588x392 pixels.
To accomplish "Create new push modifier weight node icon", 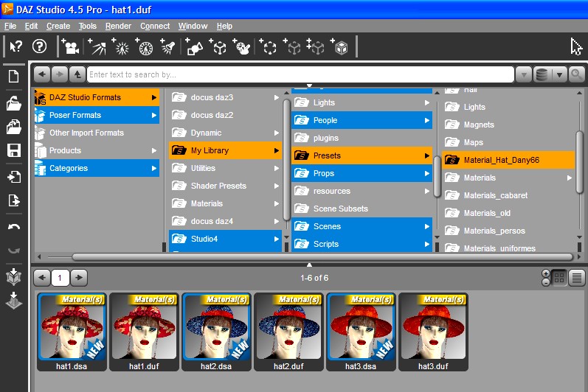I will click(x=339, y=47).
